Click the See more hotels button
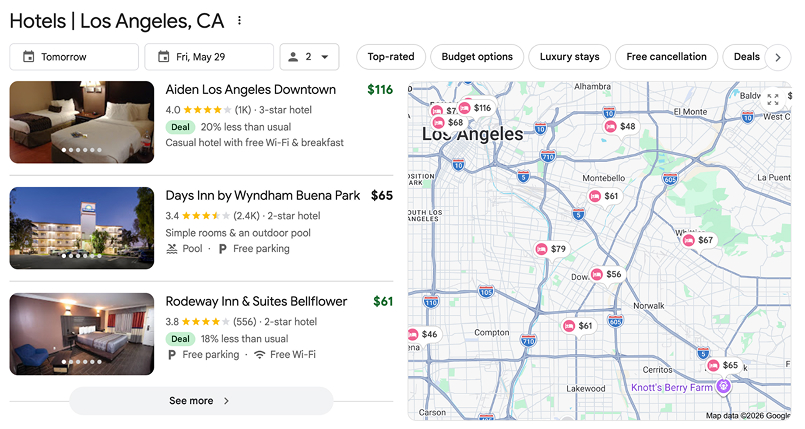 click(x=201, y=401)
